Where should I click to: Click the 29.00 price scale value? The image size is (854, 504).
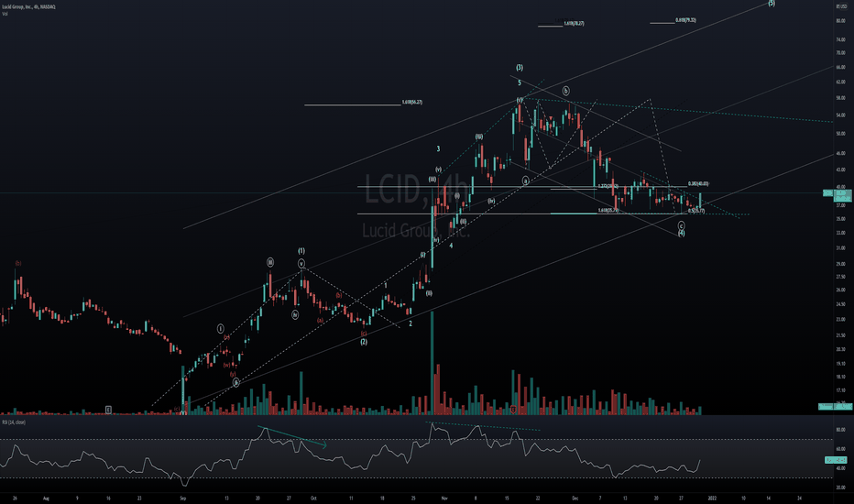(840, 264)
